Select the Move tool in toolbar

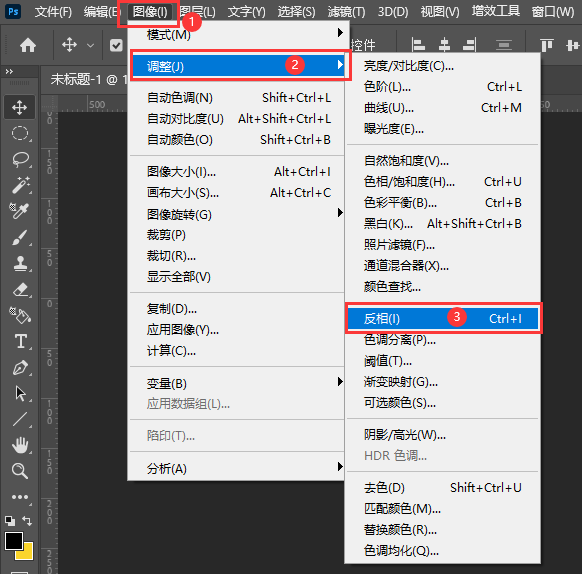point(19,107)
